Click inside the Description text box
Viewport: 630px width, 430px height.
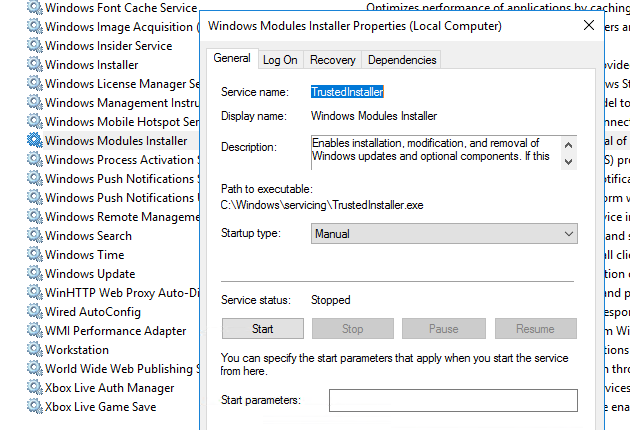[x=436, y=153]
